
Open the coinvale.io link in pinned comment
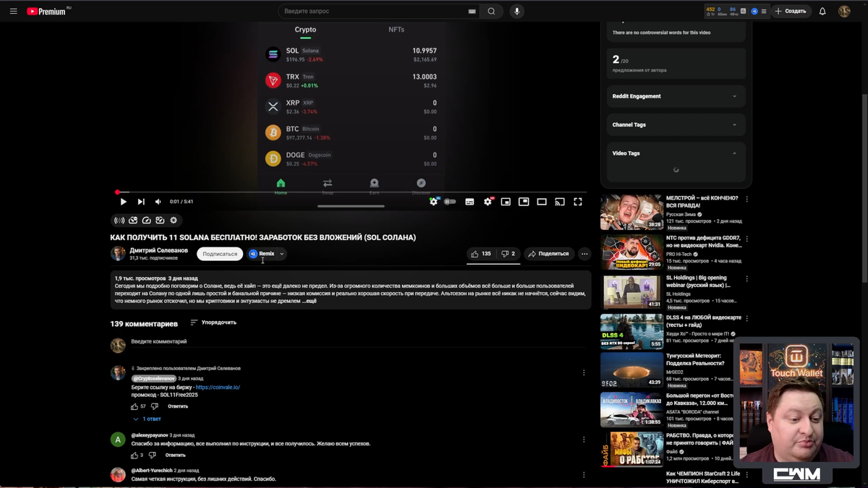[218, 388]
